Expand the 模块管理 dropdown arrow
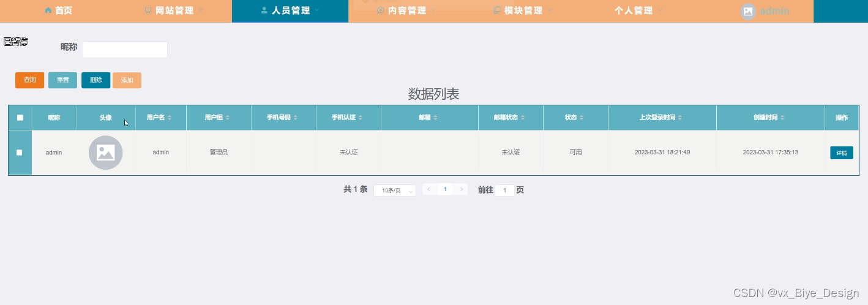Image resolution: width=868 pixels, height=305 pixels. coord(550,10)
